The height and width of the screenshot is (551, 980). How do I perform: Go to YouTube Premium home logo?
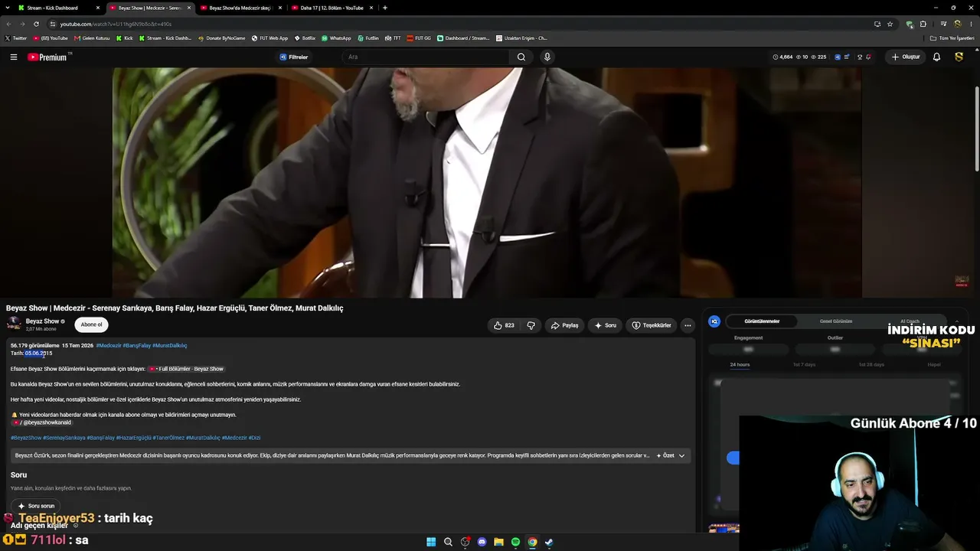point(47,57)
